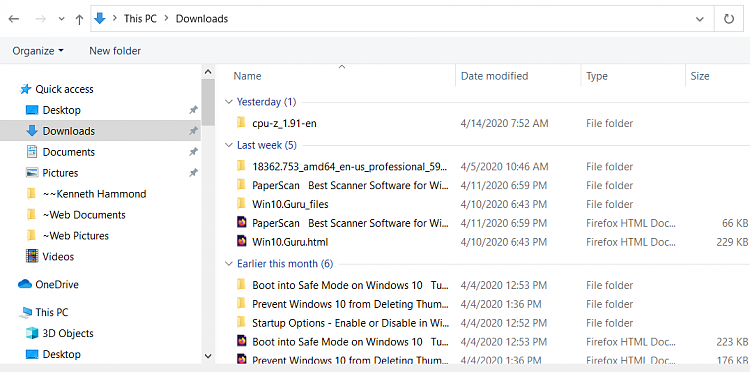The width and height of the screenshot is (750, 372).
Task: Open Desktop under This PC
Action: pyautogui.click(x=61, y=354)
